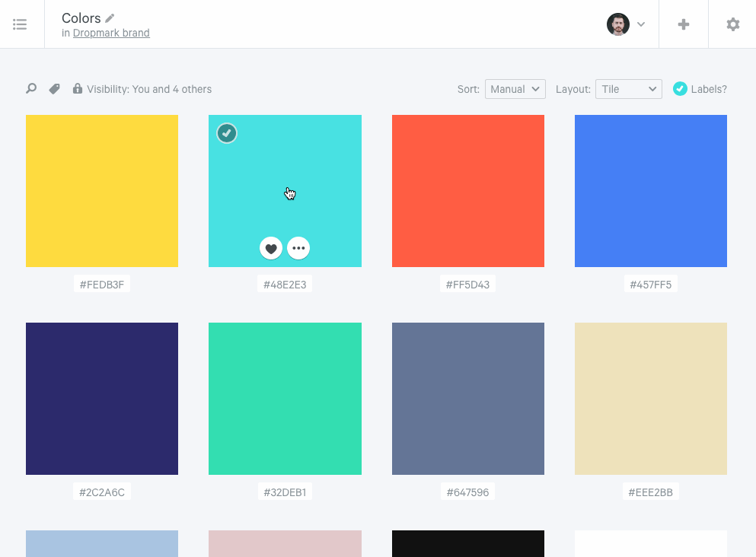Screen dimensions: 756x557
Task: Open settings gear icon
Action: click(733, 24)
